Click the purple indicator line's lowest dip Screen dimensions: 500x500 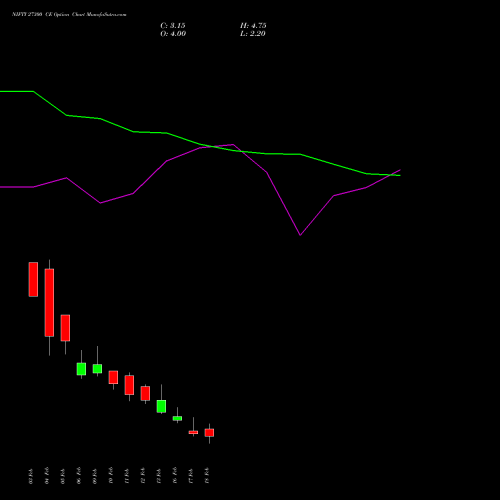click(300, 235)
